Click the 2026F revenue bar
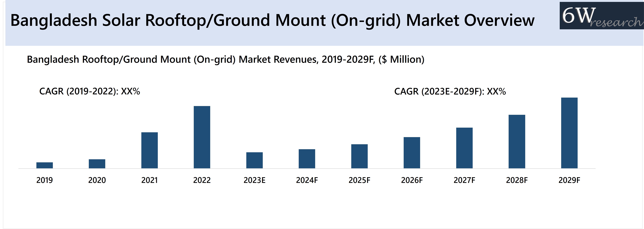This screenshot has height=229, width=644. coord(412,153)
